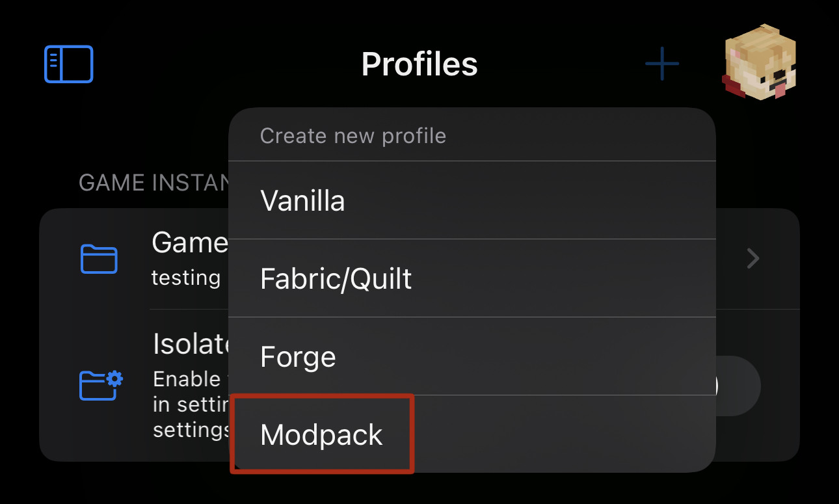Open the Game directory row title
The width and height of the screenshot is (839, 504).
[x=189, y=243]
